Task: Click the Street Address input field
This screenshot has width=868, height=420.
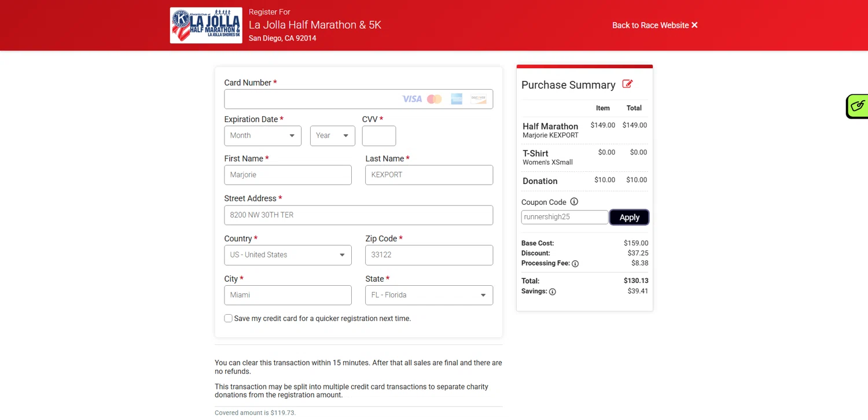Action: (358, 215)
